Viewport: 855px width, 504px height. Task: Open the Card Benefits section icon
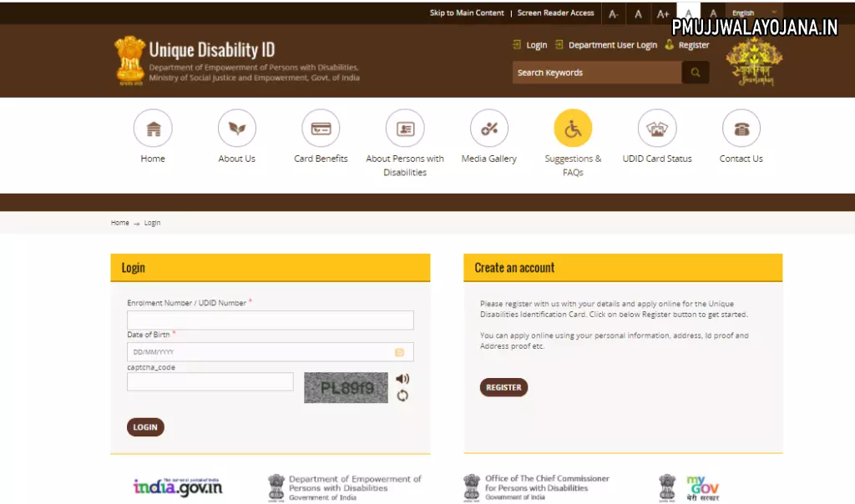coord(321,128)
